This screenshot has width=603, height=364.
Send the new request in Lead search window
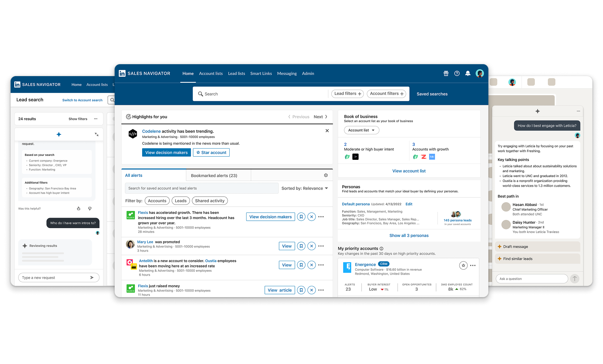pyautogui.click(x=92, y=278)
